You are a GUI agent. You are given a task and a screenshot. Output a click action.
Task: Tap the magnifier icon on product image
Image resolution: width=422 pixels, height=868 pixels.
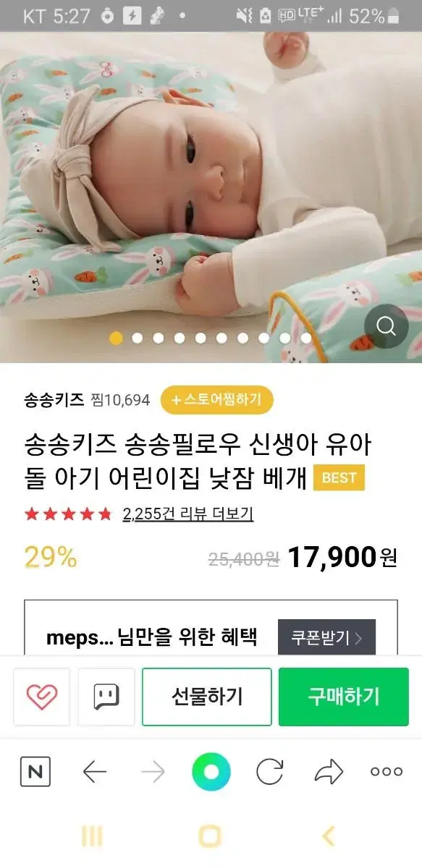click(x=387, y=326)
